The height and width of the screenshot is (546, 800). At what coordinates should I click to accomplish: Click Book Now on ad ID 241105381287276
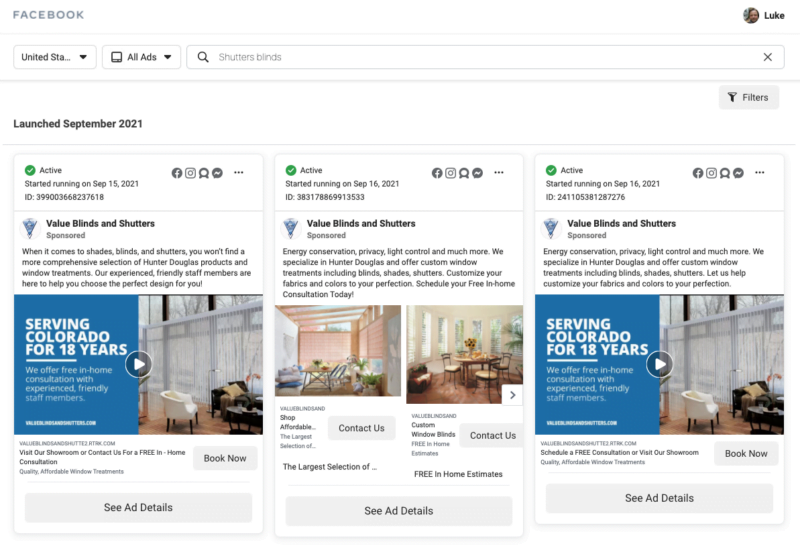746,454
